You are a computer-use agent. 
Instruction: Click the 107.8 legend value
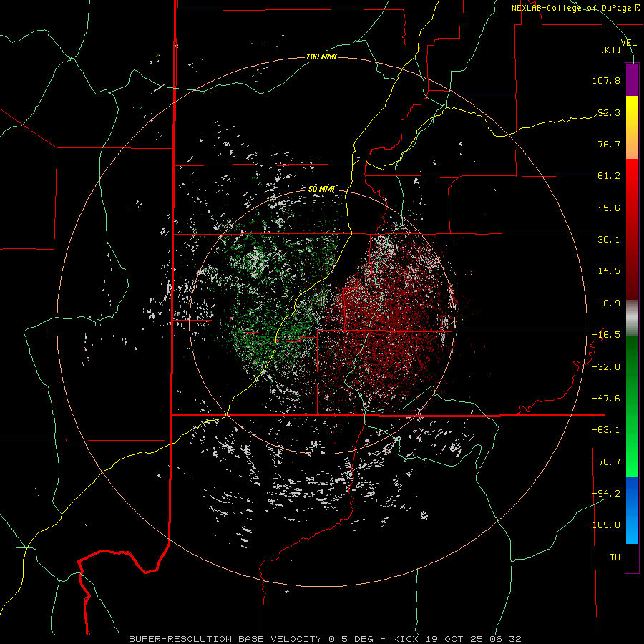[606, 80]
